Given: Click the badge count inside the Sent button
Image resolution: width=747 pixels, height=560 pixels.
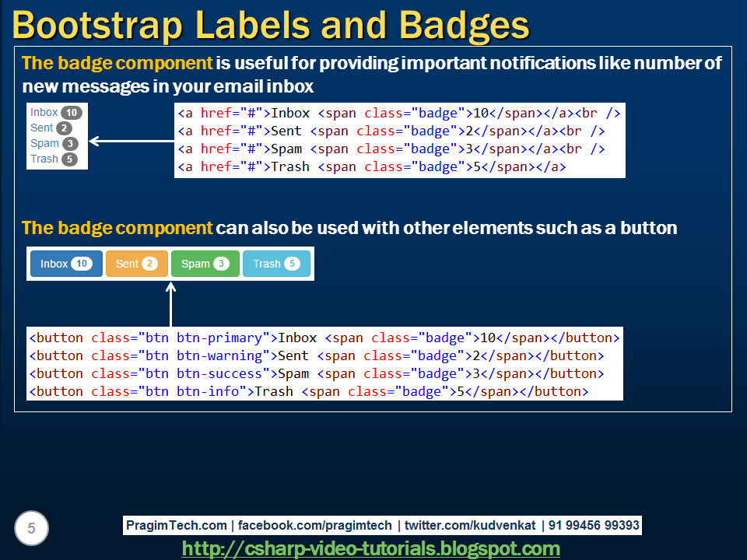Looking at the screenshot, I should (x=149, y=263).
